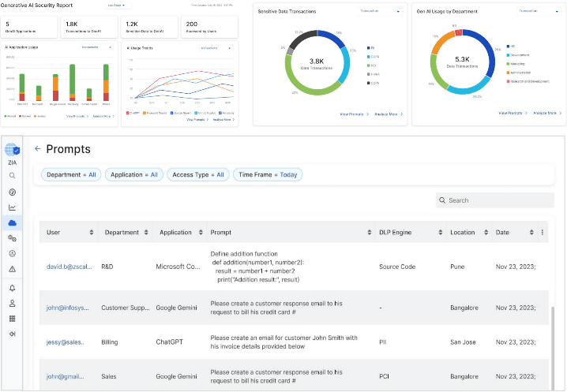Open the Application = All filter
The image size is (567, 392).
click(134, 174)
